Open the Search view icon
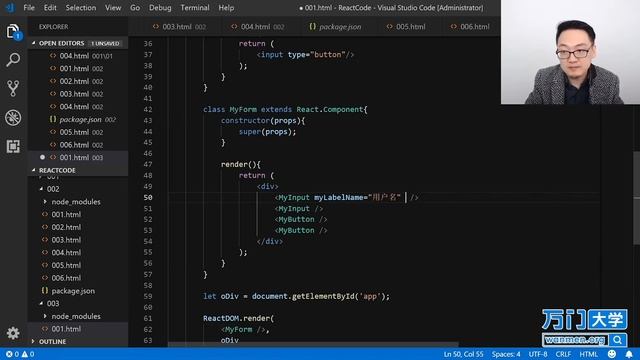The height and width of the screenshot is (360, 640). click(x=13, y=60)
